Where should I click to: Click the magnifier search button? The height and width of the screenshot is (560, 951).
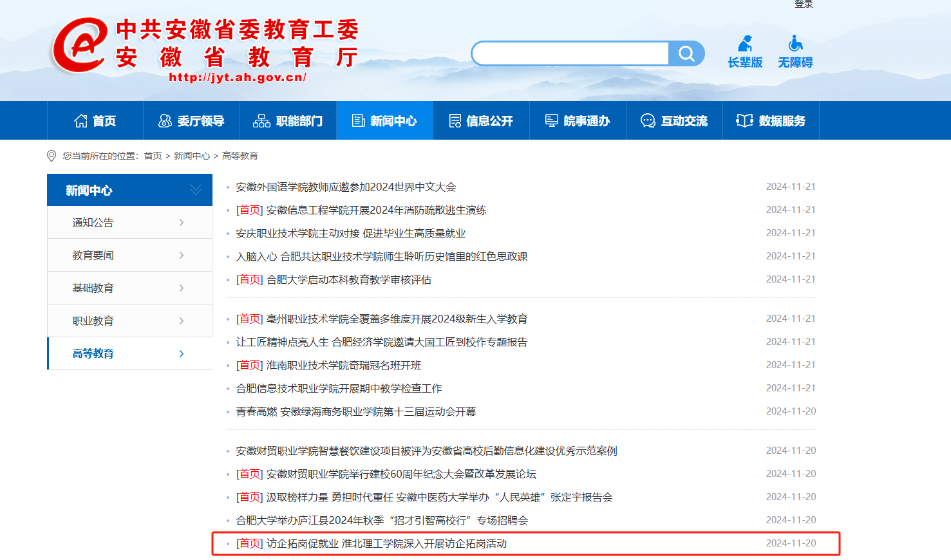(x=686, y=53)
